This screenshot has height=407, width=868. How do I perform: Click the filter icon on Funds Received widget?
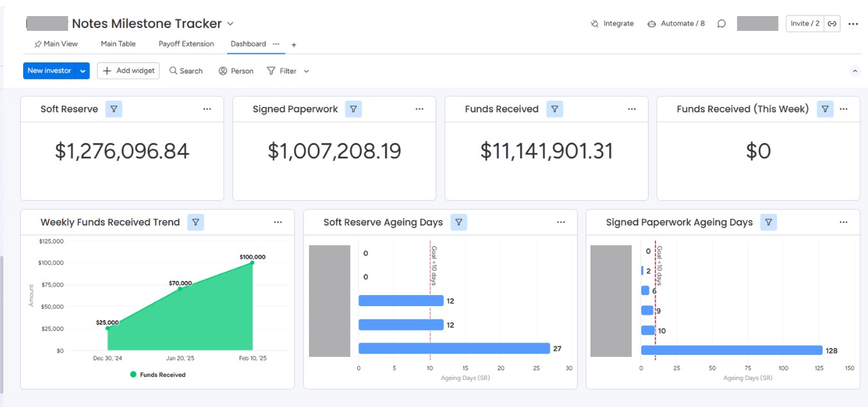[x=554, y=109]
